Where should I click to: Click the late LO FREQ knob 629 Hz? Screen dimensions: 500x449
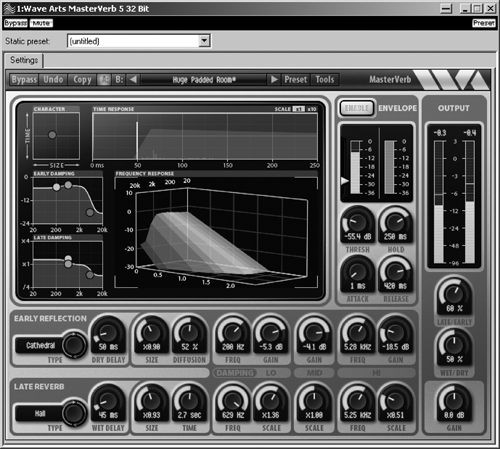[233, 401]
